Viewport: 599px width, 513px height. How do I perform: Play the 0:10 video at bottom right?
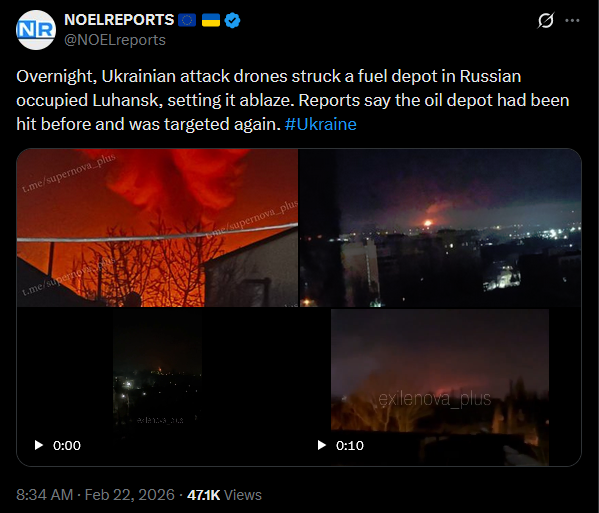coord(322,445)
